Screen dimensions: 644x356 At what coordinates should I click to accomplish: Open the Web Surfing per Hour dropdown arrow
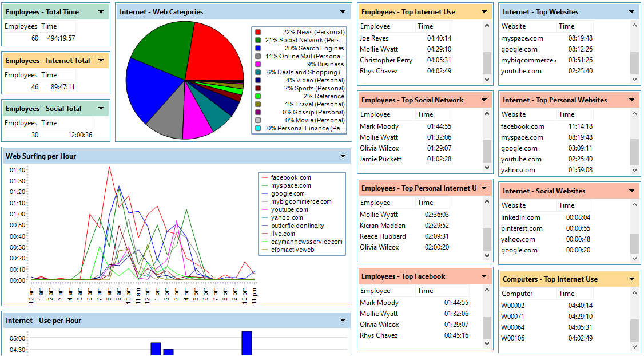coord(343,156)
